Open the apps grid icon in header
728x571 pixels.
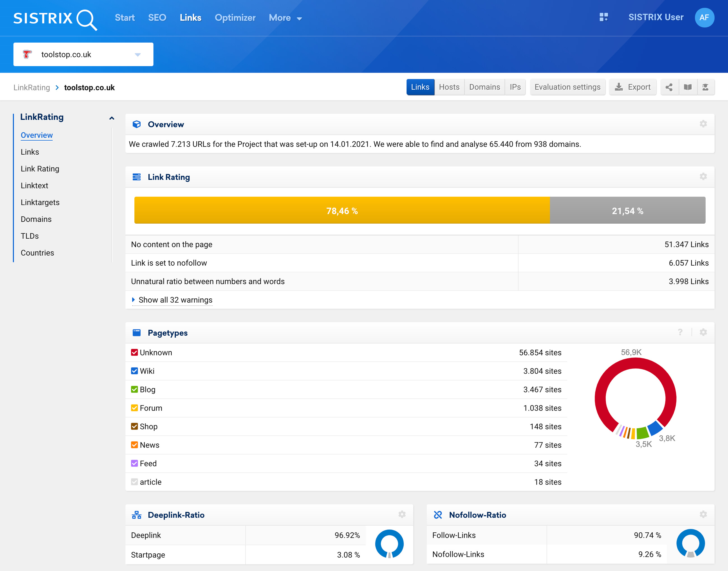[x=603, y=17]
